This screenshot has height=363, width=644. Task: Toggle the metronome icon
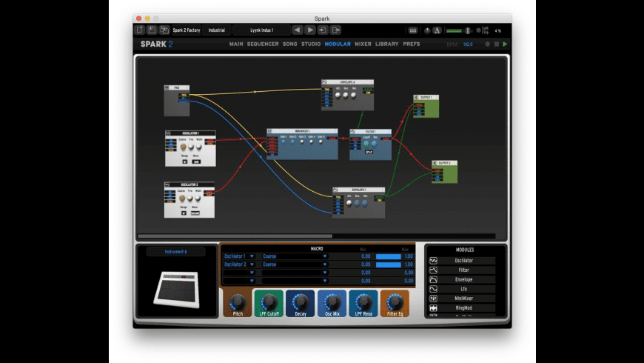(x=437, y=30)
